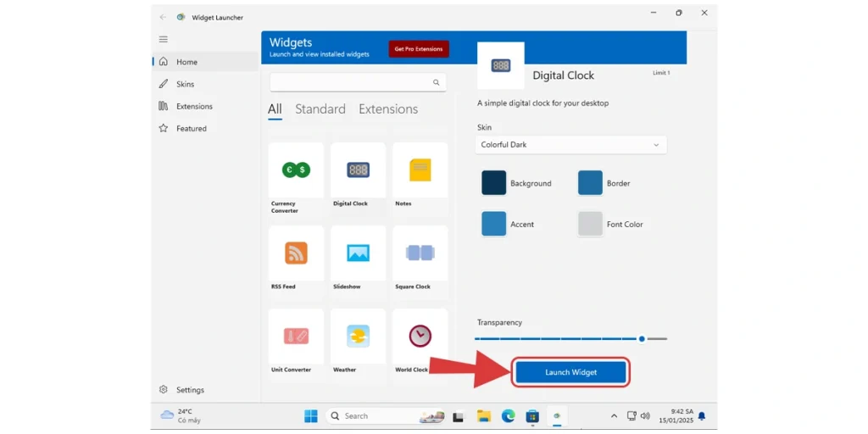Select the Square Clock widget
Image resolution: width=868 pixels, height=434 pixels.
[x=420, y=253]
